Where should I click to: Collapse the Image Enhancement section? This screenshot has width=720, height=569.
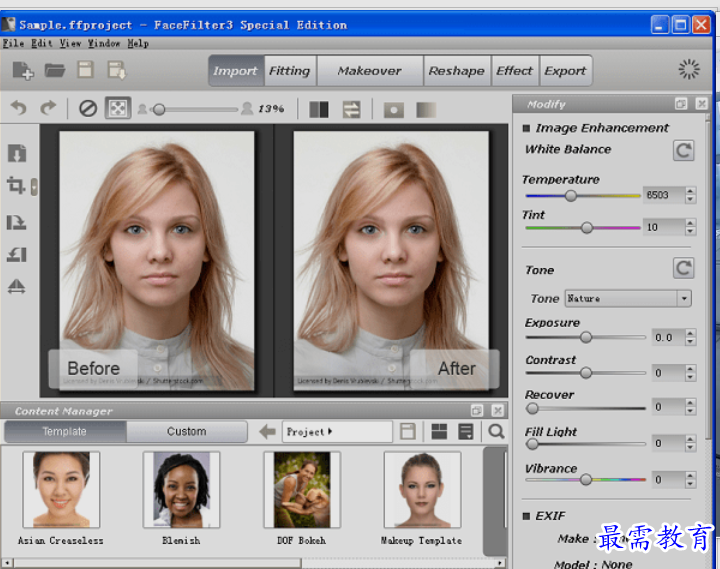click(x=526, y=128)
